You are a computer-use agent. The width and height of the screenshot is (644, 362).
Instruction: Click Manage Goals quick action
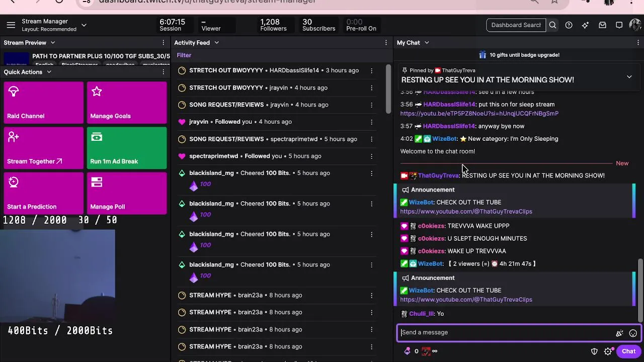click(127, 103)
